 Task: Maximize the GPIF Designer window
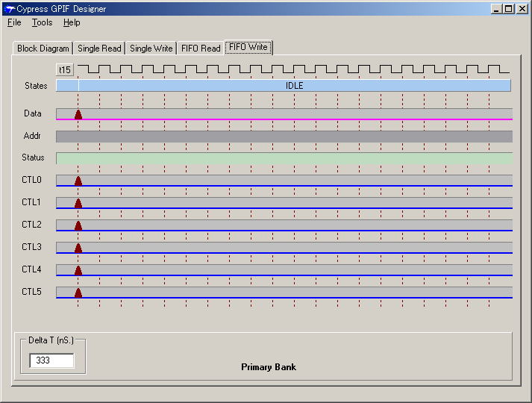[x=509, y=9]
